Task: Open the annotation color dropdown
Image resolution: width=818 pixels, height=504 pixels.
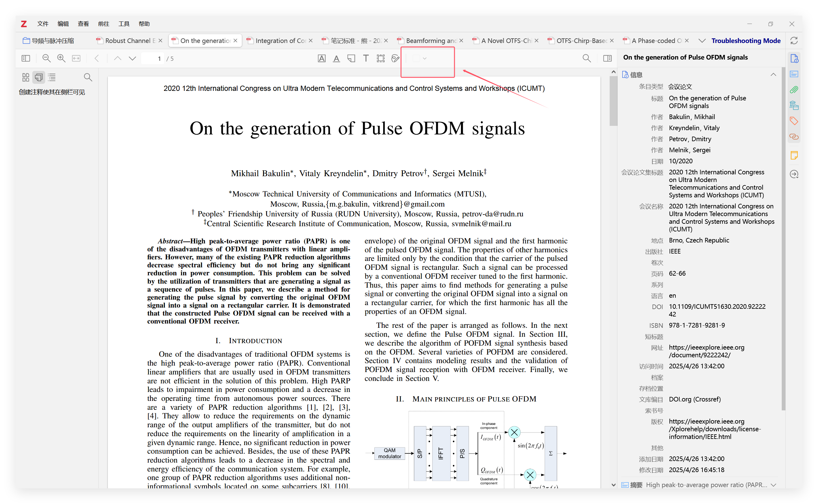Action: [x=425, y=59]
